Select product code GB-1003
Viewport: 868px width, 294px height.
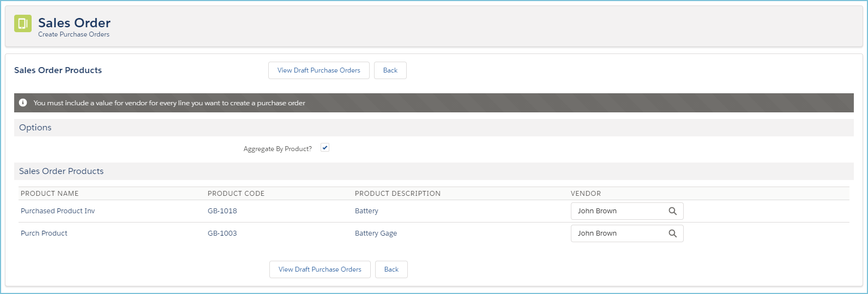click(222, 233)
